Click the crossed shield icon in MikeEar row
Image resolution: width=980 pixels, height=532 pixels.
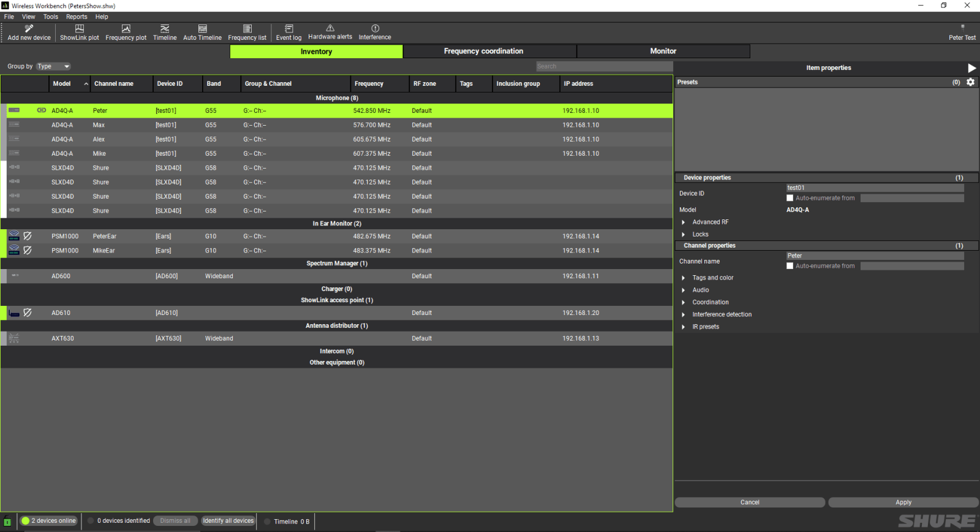point(28,250)
